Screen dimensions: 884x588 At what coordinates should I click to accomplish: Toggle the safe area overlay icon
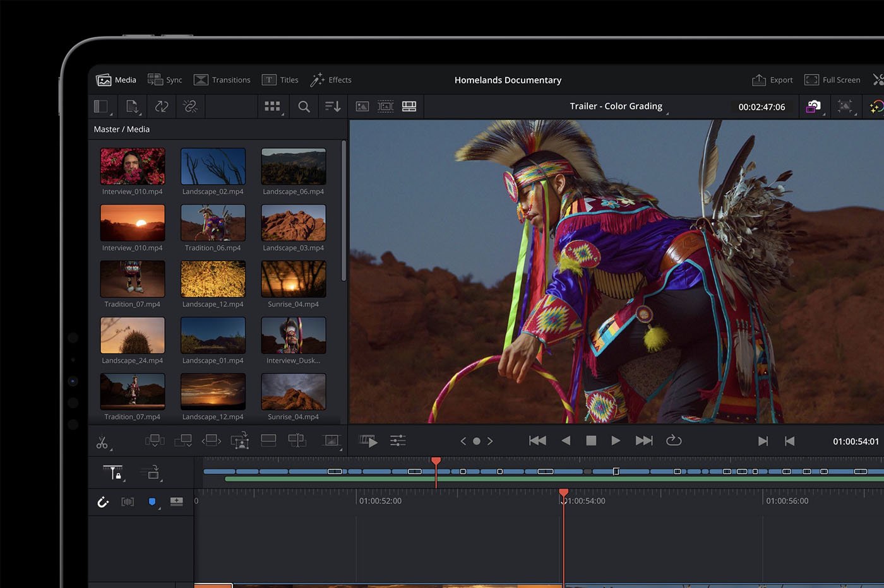[x=845, y=107]
